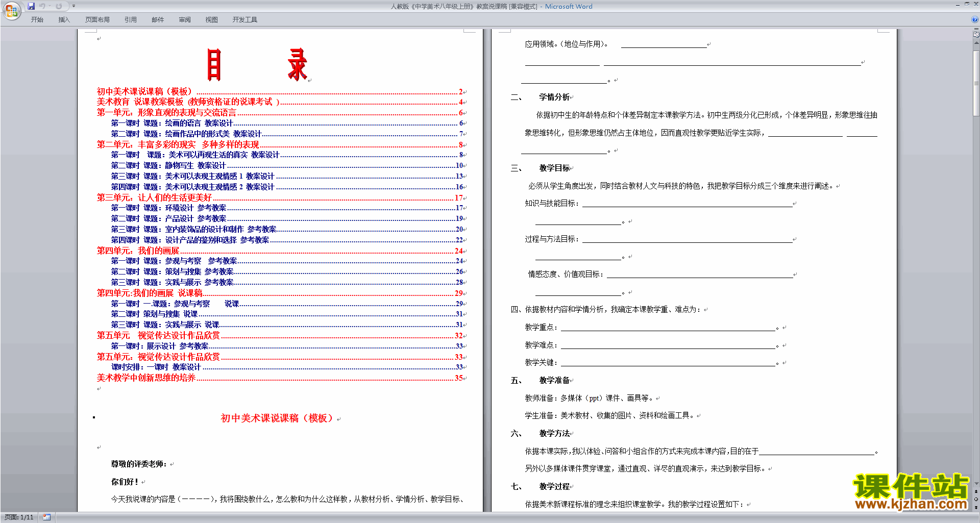
Task: Go to next page with the double down arrows
Action: [x=976, y=507]
